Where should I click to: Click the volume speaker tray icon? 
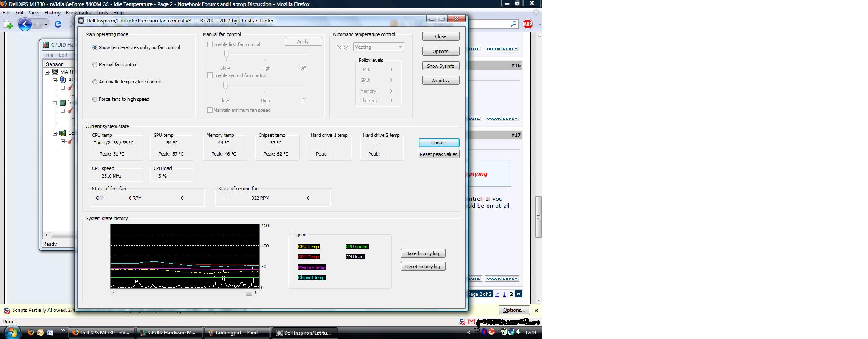[x=519, y=332]
